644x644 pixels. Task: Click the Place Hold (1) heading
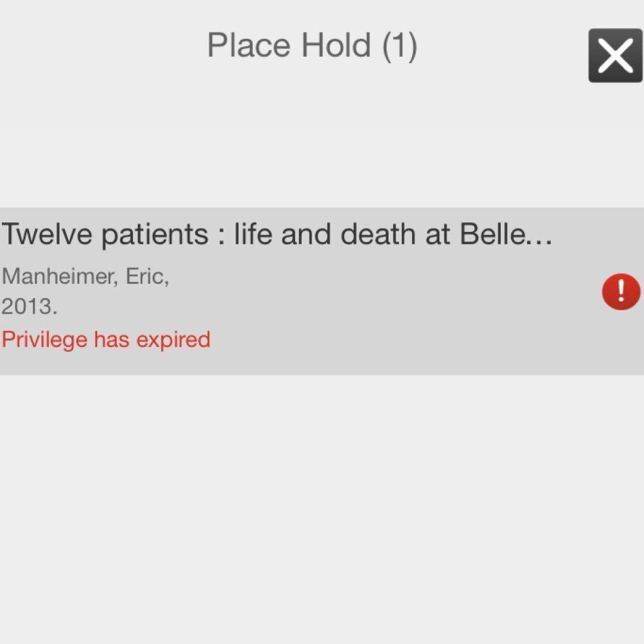click(312, 45)
